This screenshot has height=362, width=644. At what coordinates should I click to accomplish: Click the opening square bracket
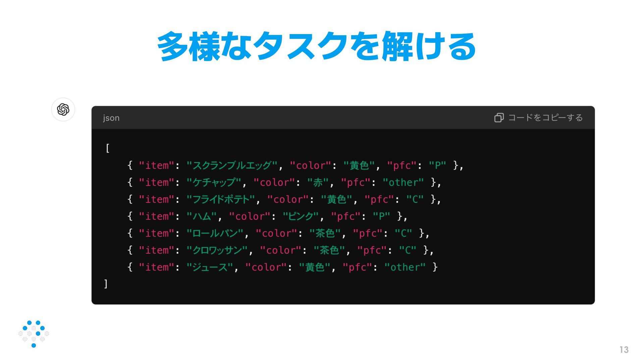[x=108, y=148]
